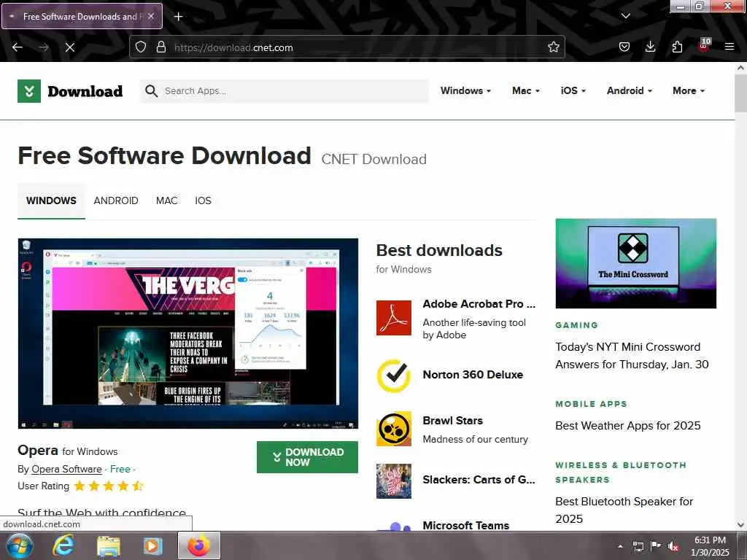
Task: Click the Brawl Stars skull icon
Action: click(x=393, y=429)
